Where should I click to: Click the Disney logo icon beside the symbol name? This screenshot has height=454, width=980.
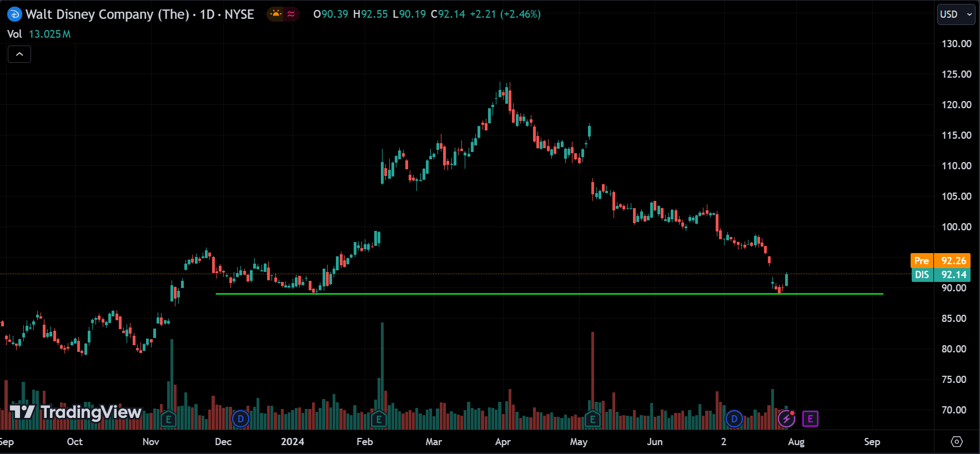click(x=14, y=14)
